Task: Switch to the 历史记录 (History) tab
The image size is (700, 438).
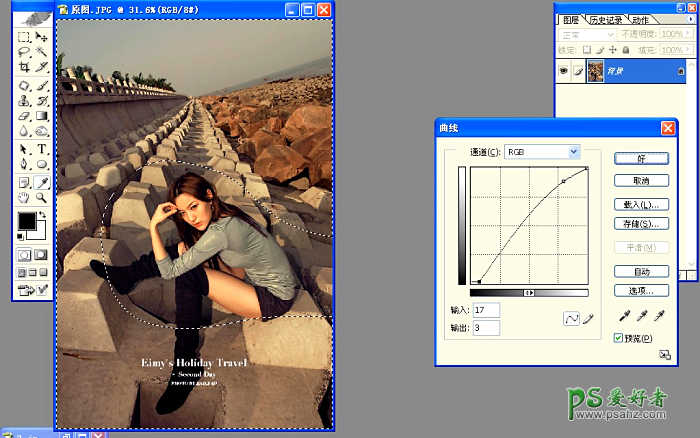Action: [605, 19]
